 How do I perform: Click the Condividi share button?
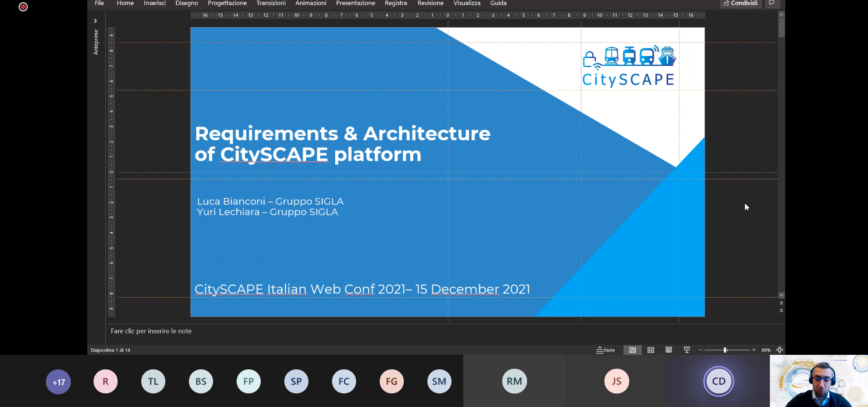(x=740, y=3)
